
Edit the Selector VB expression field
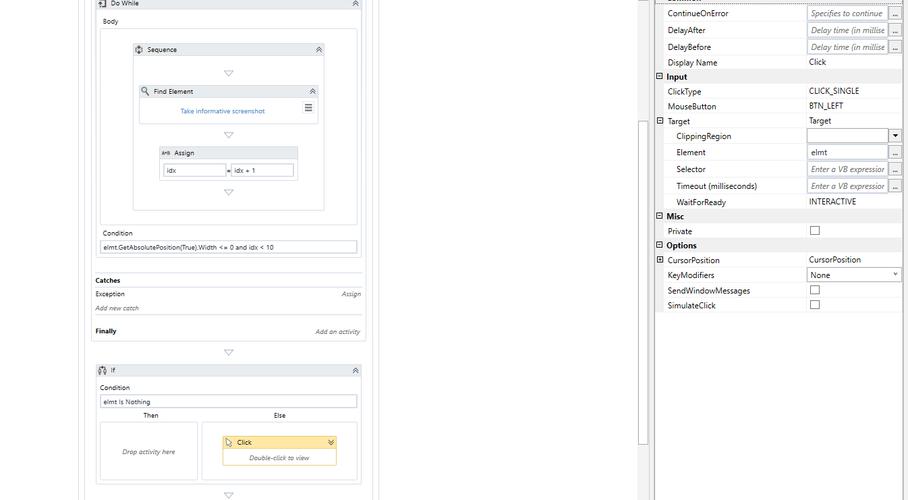[847, 169]
